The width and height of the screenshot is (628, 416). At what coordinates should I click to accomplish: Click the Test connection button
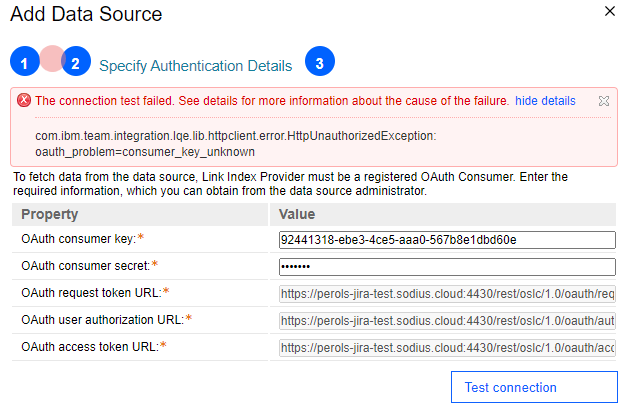(534, 387)
